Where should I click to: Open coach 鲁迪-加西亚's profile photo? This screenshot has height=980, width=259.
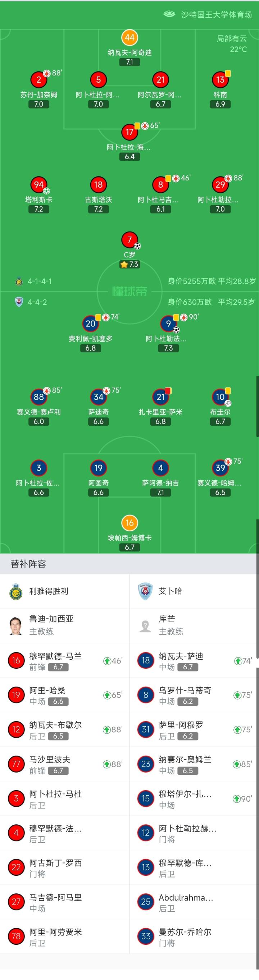[16, 625]
